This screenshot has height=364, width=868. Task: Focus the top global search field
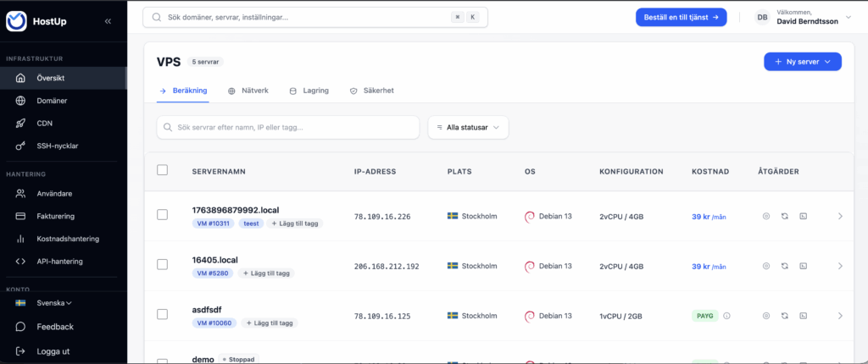[315, 17]
